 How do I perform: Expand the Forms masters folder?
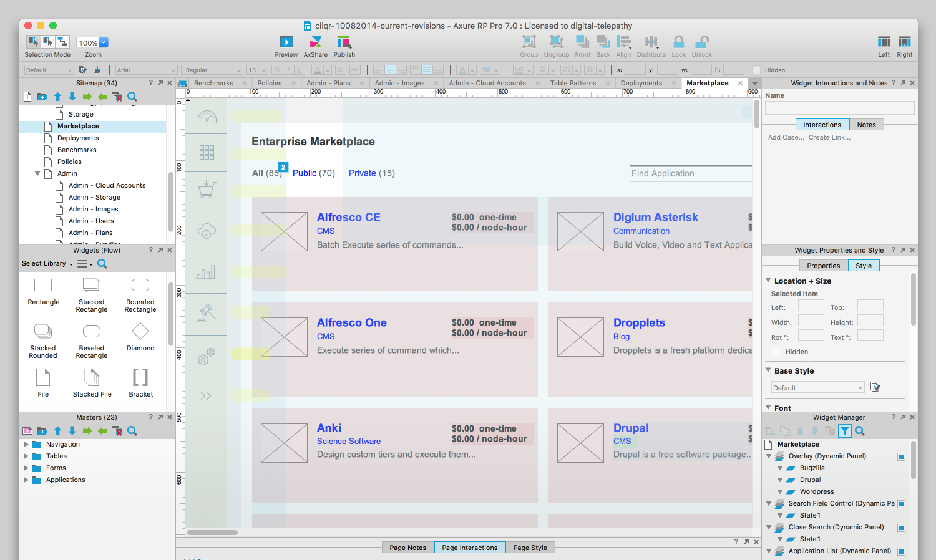26,468
